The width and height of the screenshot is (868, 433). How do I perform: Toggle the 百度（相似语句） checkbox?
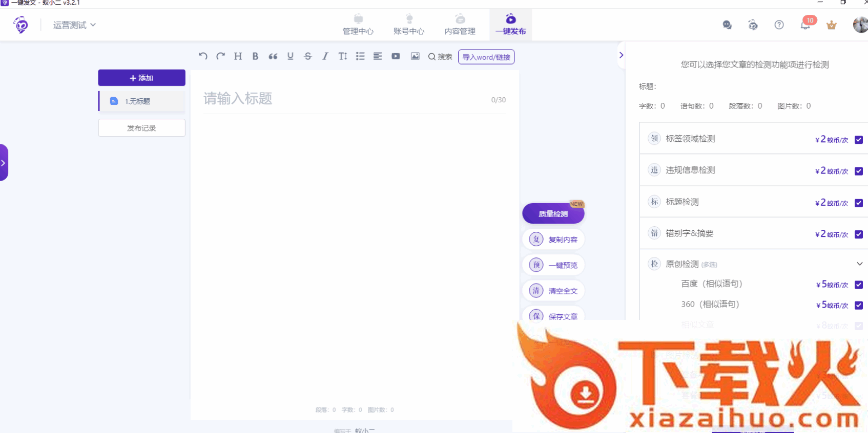coord(859,285)
